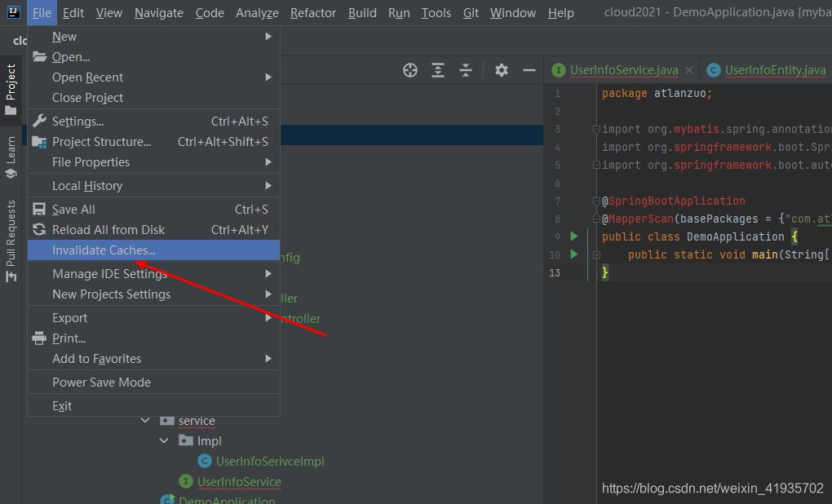Click the Expand All icon in Project panel
The height and width of the screenshot is (504, 832).
[438, 70]
